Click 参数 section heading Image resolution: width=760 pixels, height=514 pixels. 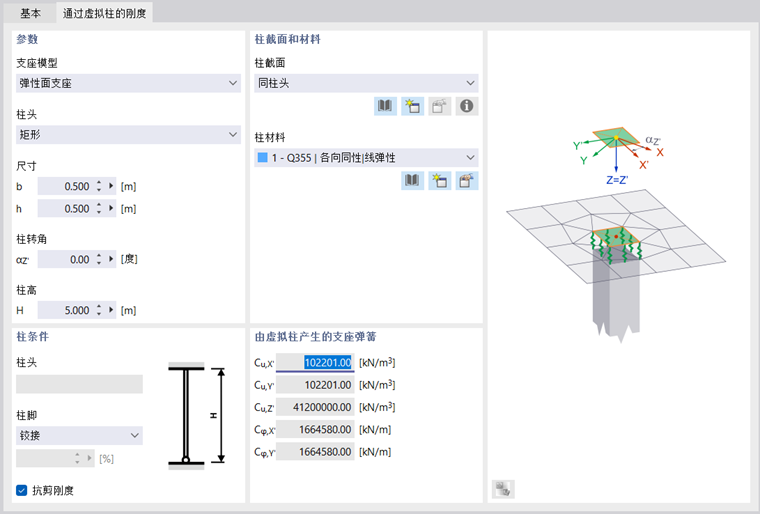(x=27, y=39)
